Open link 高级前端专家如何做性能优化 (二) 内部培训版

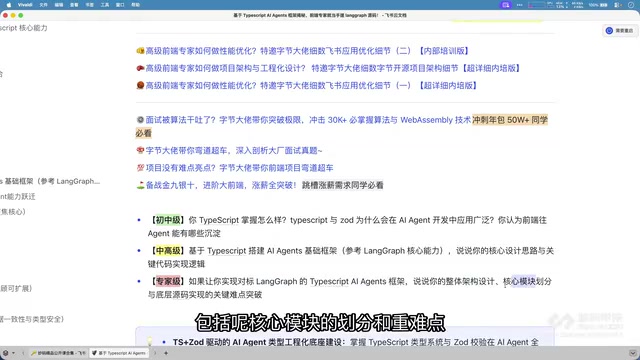click(308, 51)
